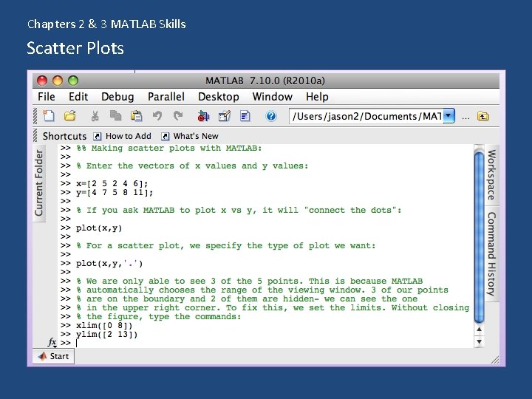This screenshot has width=532, height=399.
Task: Click the toolbar drag handle beside New file
Action: (x=35, y=116)
